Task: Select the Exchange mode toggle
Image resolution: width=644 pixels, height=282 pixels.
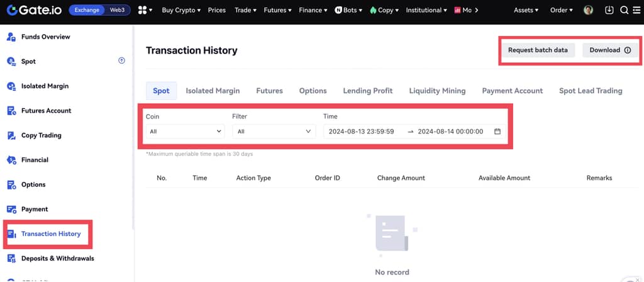Action: (87, 10)
